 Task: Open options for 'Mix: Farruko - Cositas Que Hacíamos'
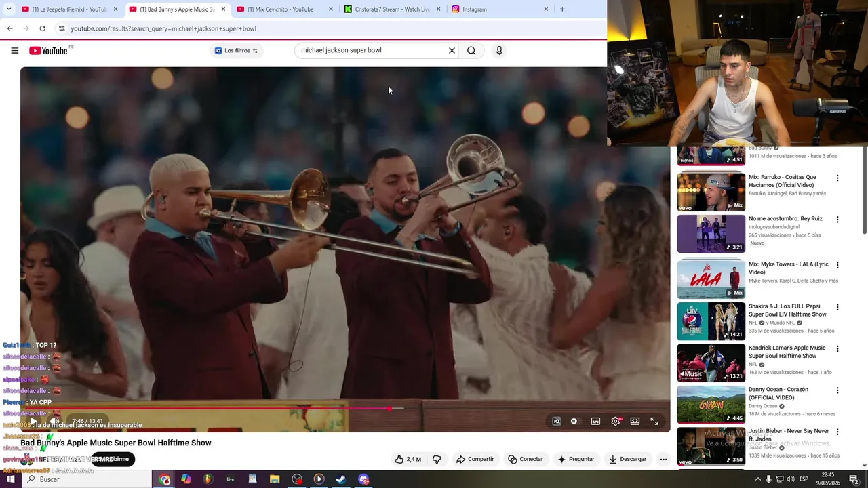coord(837,178)
